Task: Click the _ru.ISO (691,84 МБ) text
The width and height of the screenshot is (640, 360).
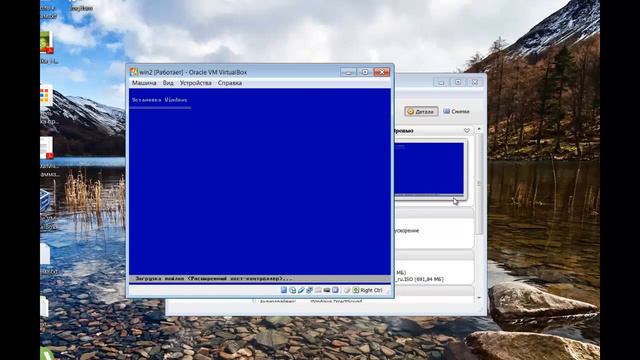Action: (x=419, y=279)
